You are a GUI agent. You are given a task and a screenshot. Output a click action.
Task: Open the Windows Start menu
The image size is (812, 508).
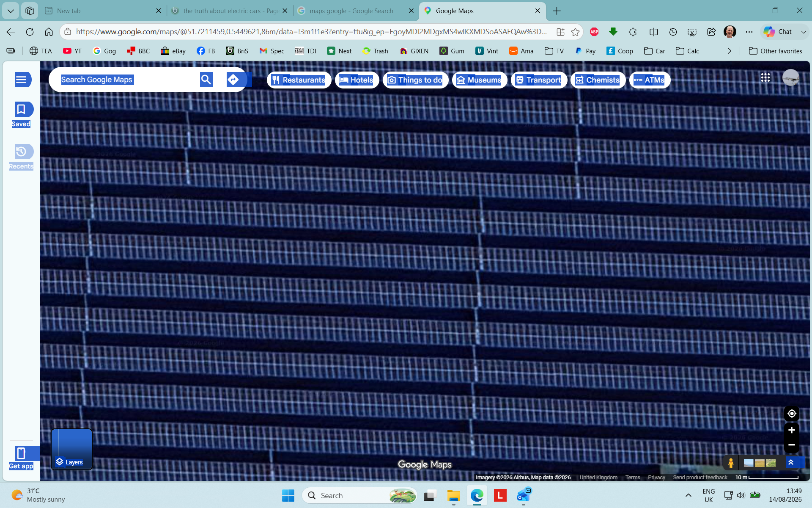tap(288, 495)
